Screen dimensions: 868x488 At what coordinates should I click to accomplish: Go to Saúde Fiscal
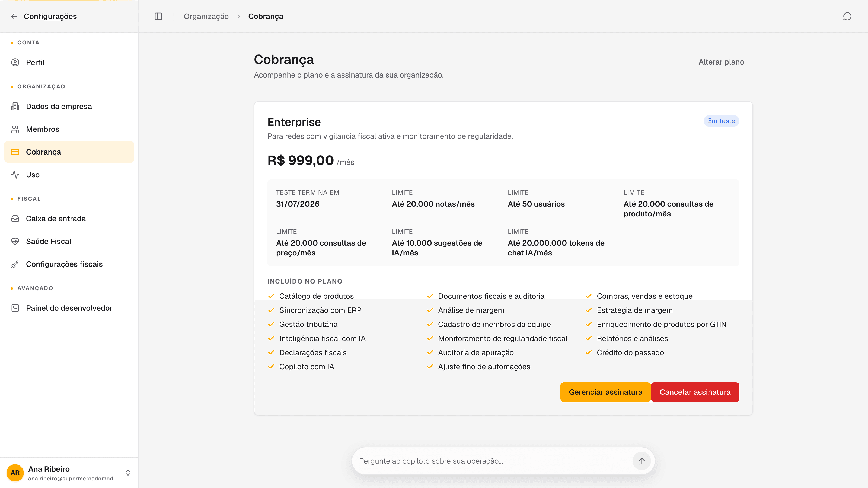click(69, 242)
